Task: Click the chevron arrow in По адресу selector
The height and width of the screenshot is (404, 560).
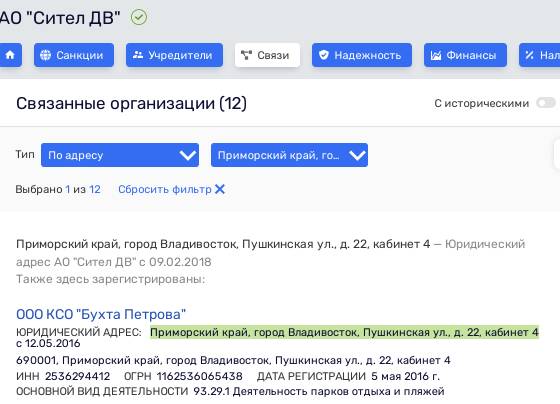Action: coord(188,155)
